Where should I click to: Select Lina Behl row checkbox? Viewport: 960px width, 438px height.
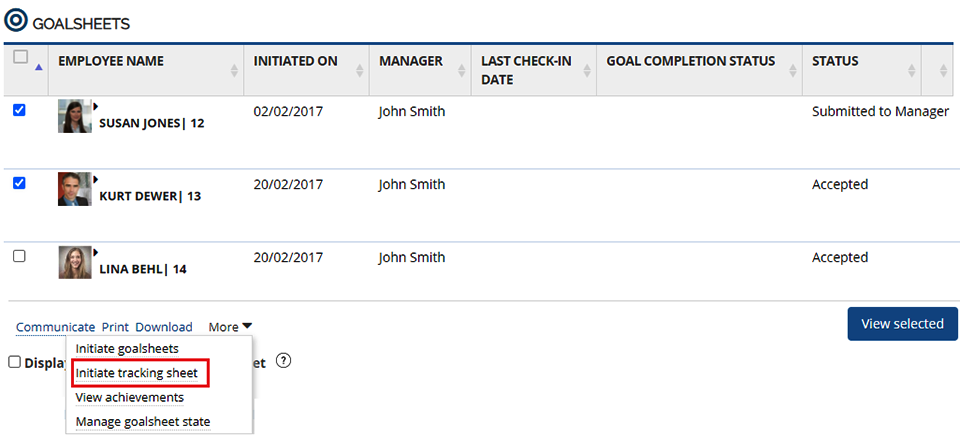tap(19, 256)
